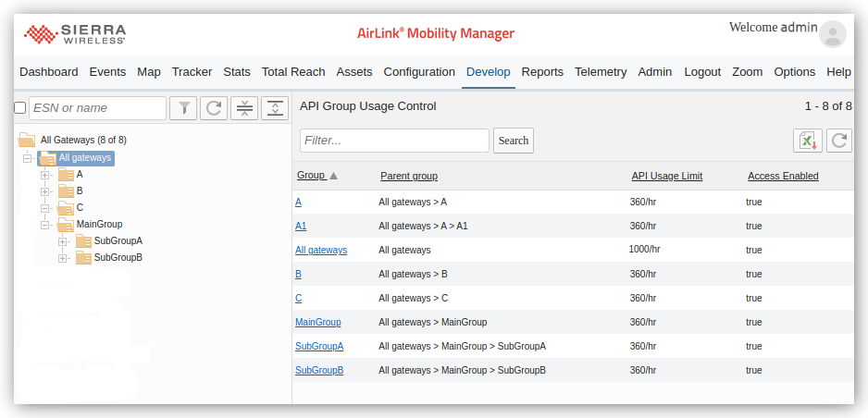The height and width of the screenshot is (418, 868).
Task: Open the Admin menu
Action: click(x=655, y=72)
